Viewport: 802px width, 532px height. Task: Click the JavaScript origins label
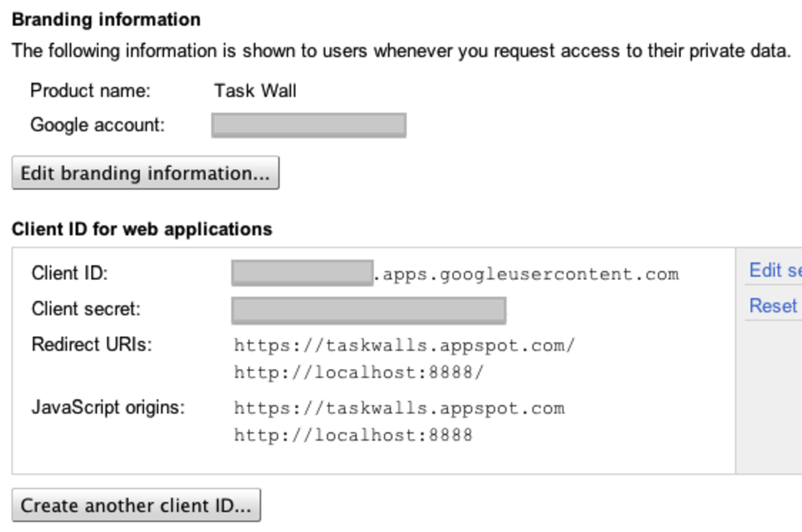(108, 407)
